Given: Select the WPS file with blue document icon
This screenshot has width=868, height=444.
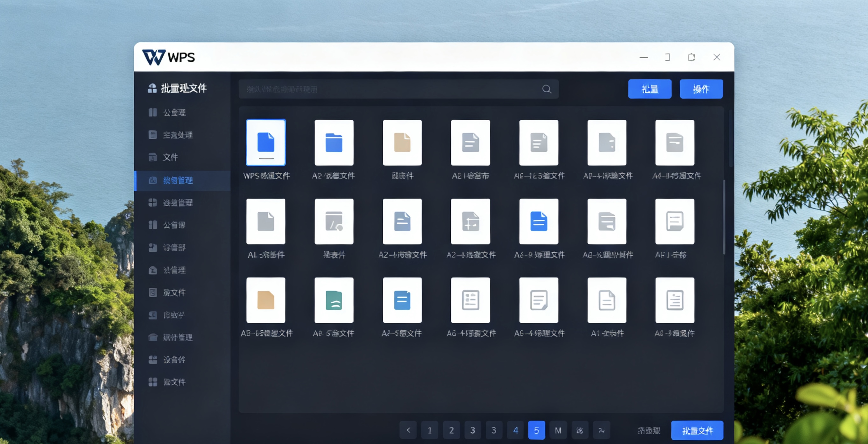Looking at the screenshot, I should coord(266,143).
